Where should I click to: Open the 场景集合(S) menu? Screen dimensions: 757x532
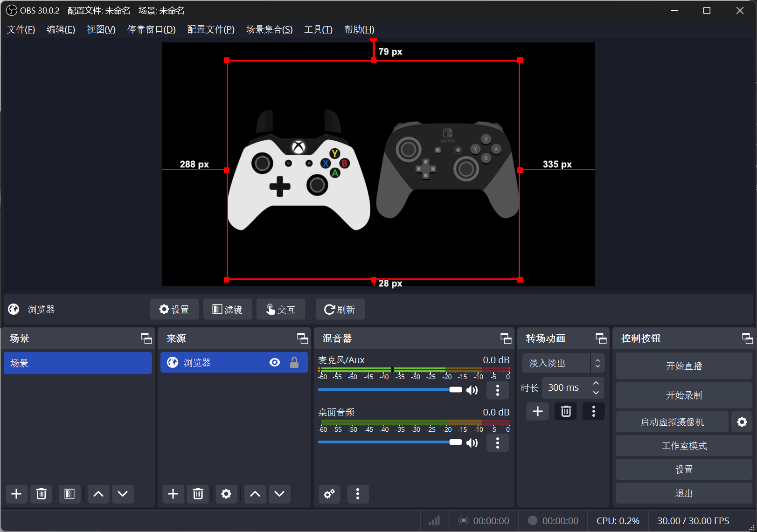[269, 29]
